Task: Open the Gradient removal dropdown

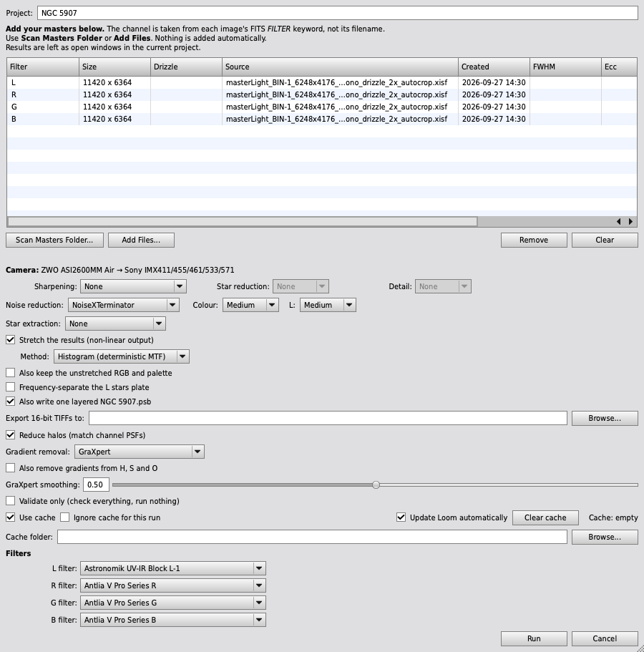Action: [x=140, y=452]
